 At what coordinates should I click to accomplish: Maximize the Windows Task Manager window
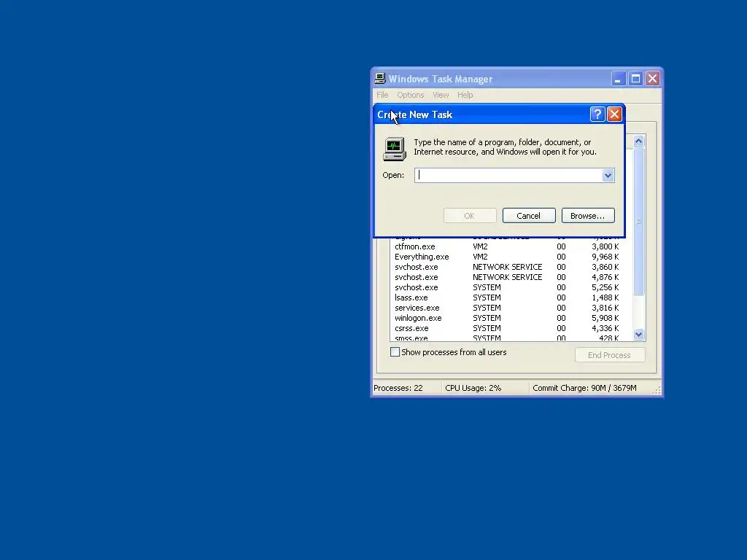pos(635,79)
